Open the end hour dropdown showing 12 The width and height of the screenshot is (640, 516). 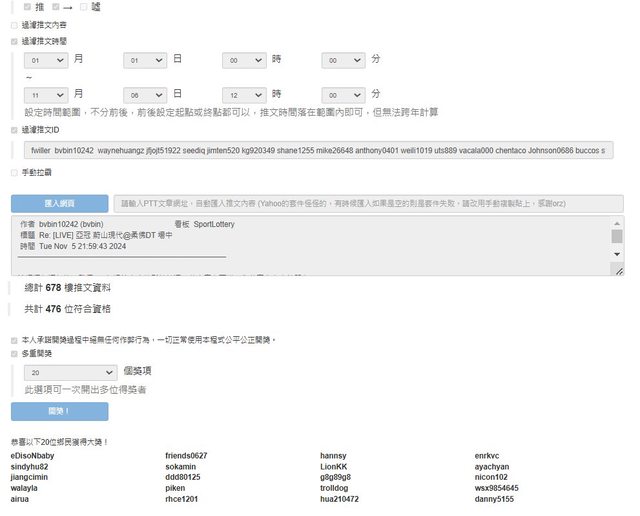(244, 93)
